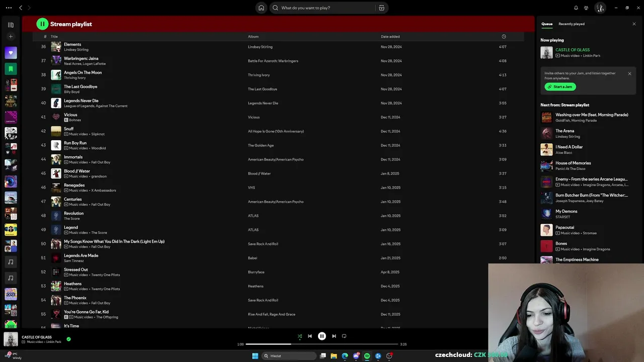Skip to previous track

pos(310,336)
